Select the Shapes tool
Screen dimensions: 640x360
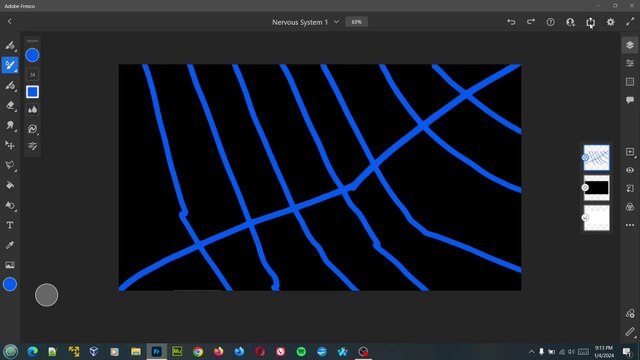tap(10, 205)
